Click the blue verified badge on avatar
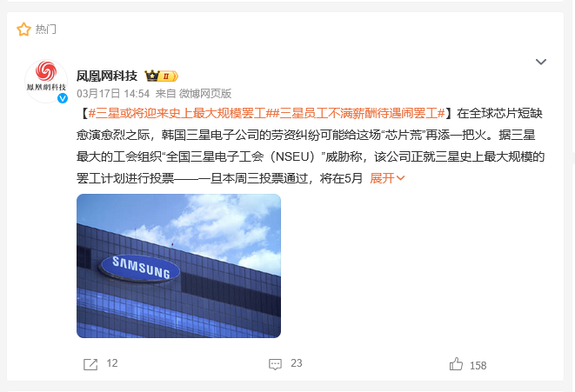Image resolution: width=575 pixels, height=392 pixels. pos(63,98)
